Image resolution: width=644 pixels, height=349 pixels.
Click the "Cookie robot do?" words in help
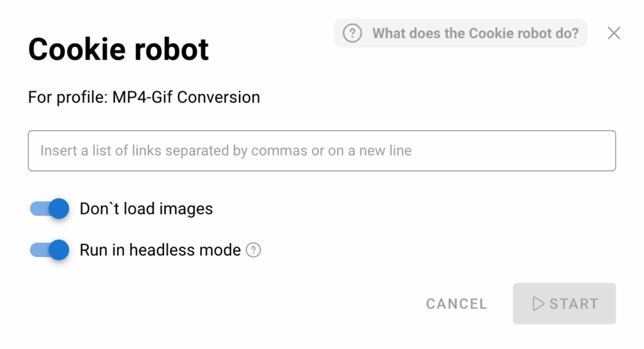coord(523,33)
